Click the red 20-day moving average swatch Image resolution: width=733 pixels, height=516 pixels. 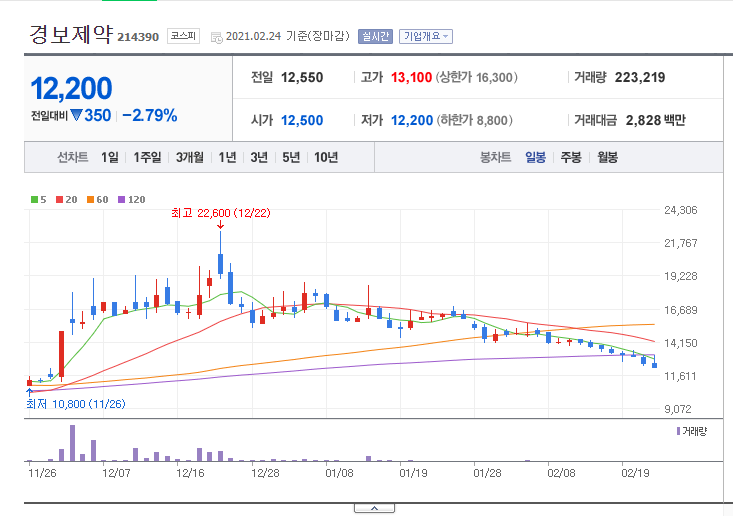point(59,200)
